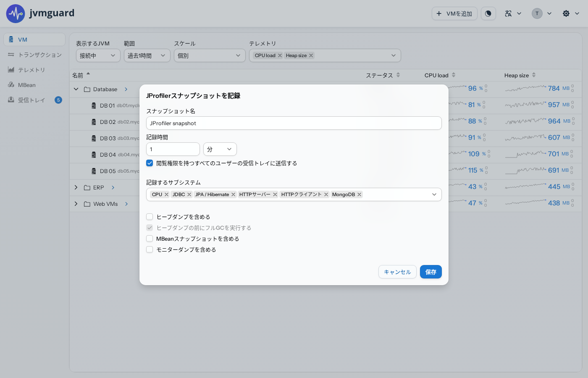The image size is (588, 378).
Task: Open テレメトリ in the sidebar
Action: (x=34, y=70)
